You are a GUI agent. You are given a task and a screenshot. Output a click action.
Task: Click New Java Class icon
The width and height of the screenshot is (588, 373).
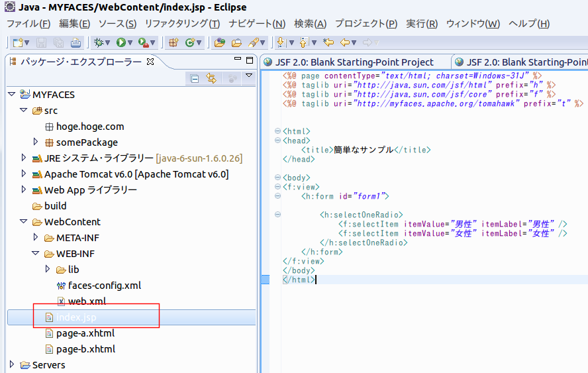190,42
